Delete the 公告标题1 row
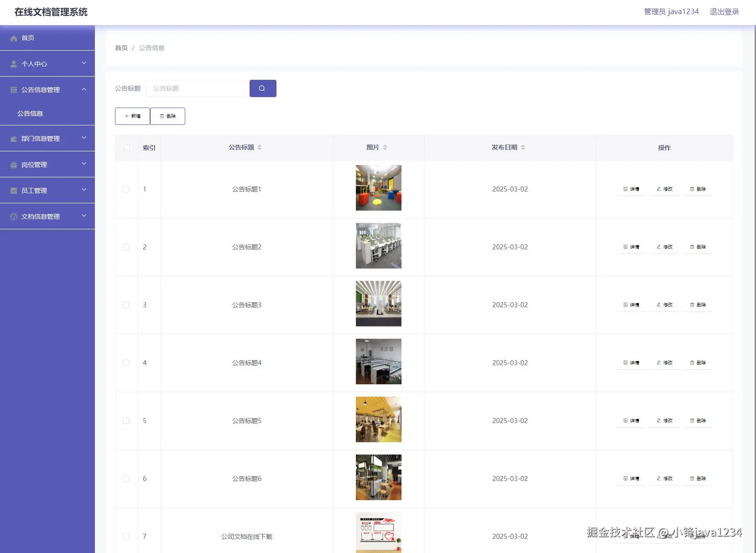Viewport: 756px width, 553px height. click(x=698, y=189)
